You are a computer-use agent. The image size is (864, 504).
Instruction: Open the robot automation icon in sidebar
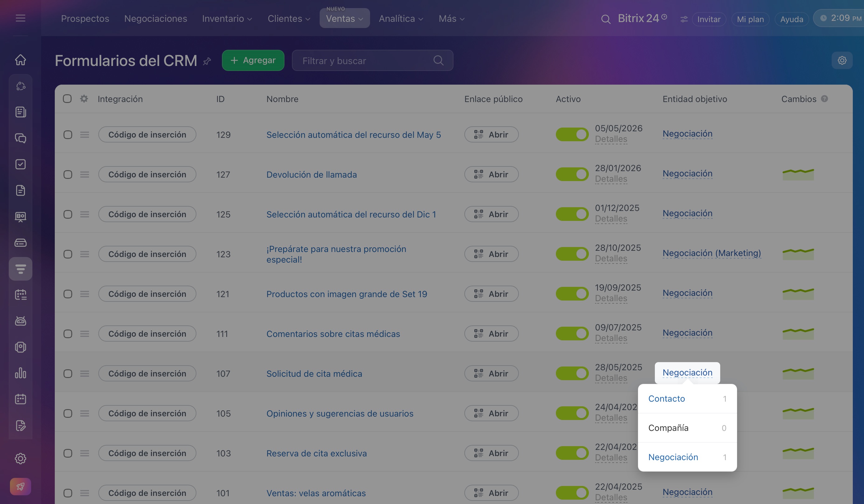21,321
